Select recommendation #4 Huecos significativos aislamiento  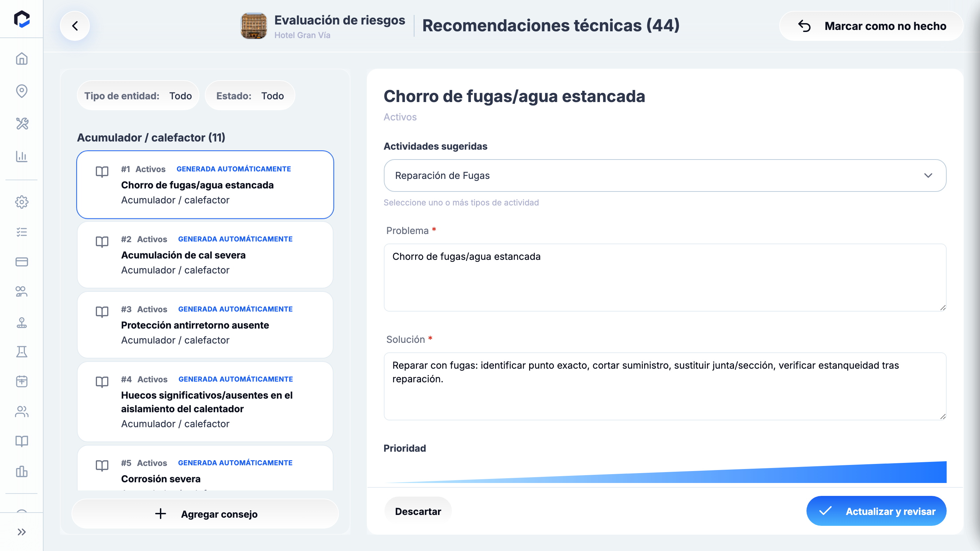205,402
